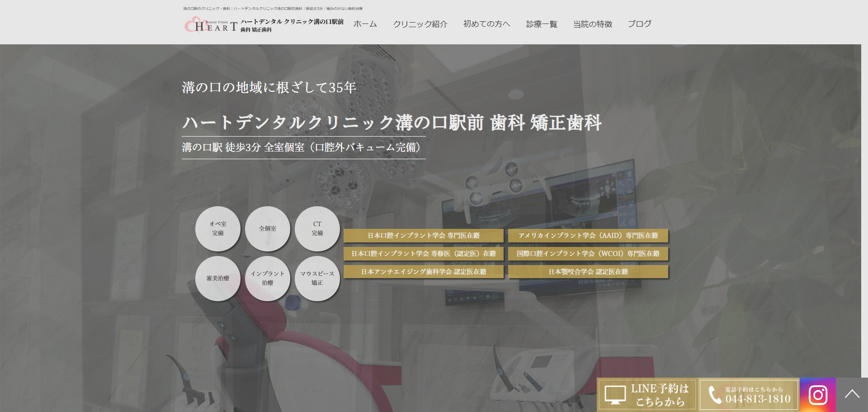
Task: Click 日本アンチエイジング歯科学会 認定医在籍 label
Action: [x=424, y=272]
